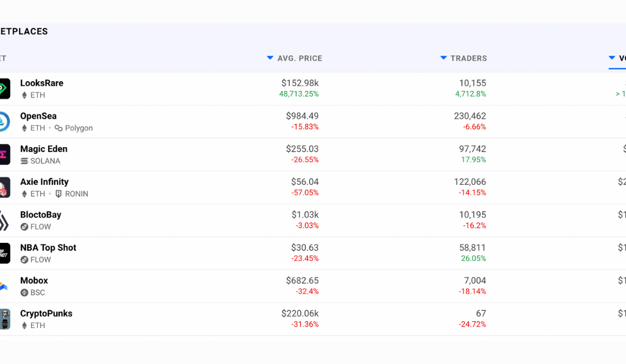Click the NBA Top Shot logo
Viewport: 626px width, 364px height.
click(x=5, y=253)
